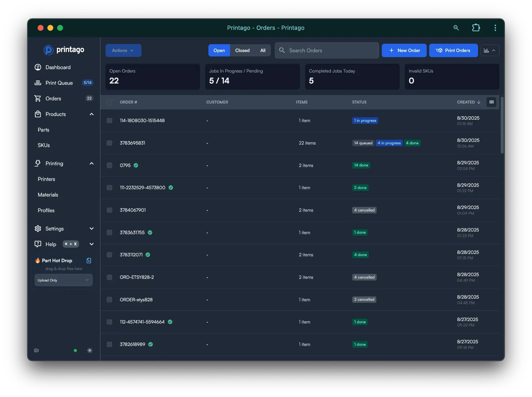Open the Dashboard from the sidebar

coord(38,67)
